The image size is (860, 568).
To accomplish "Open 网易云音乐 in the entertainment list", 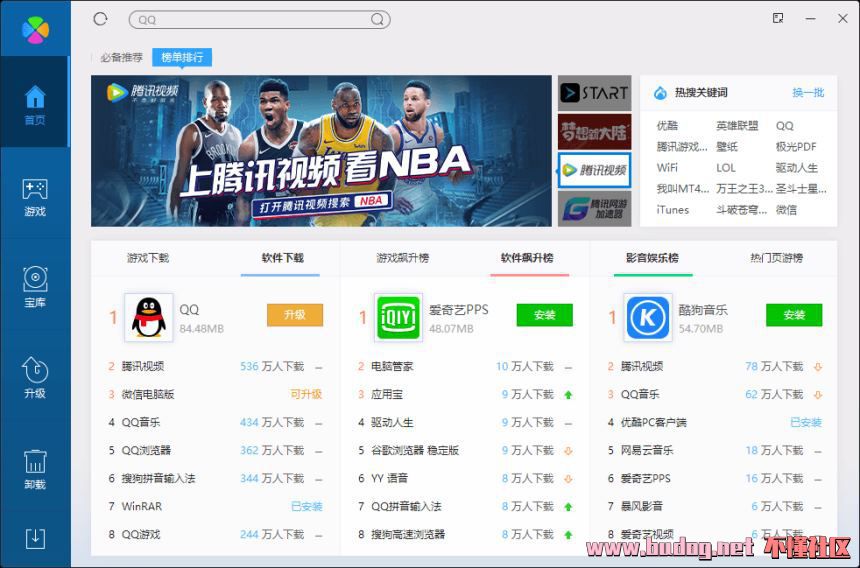I will (x=647, y=451).
